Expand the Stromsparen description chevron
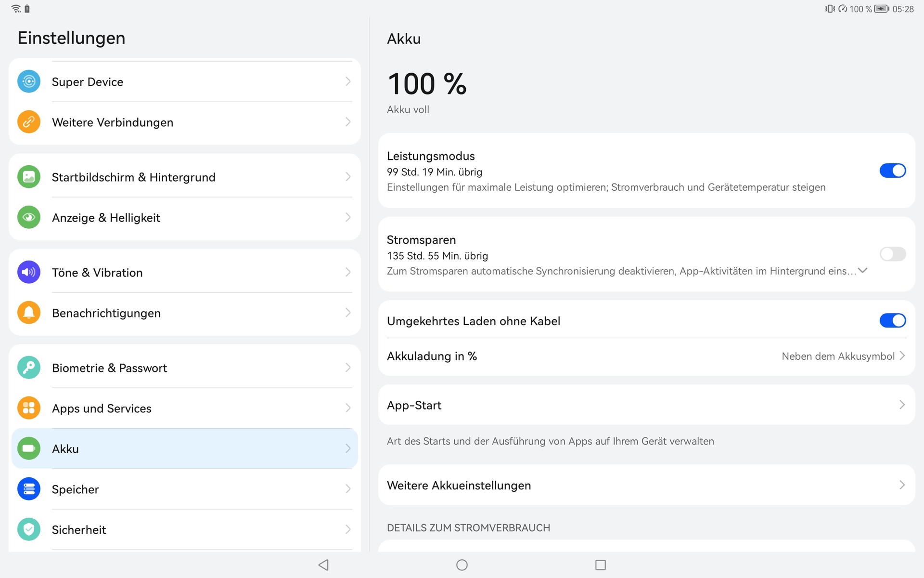The height and width of the screenshot is (578, 924). 862,271
